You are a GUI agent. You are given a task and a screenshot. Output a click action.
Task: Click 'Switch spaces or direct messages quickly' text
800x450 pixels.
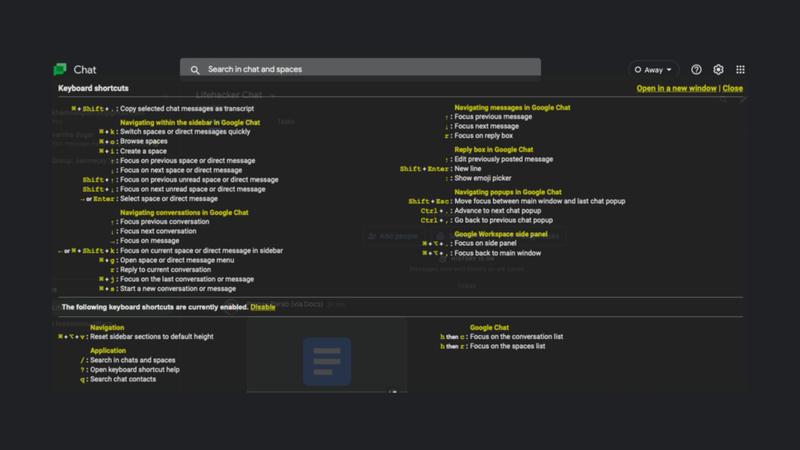[x=185, y=132]
